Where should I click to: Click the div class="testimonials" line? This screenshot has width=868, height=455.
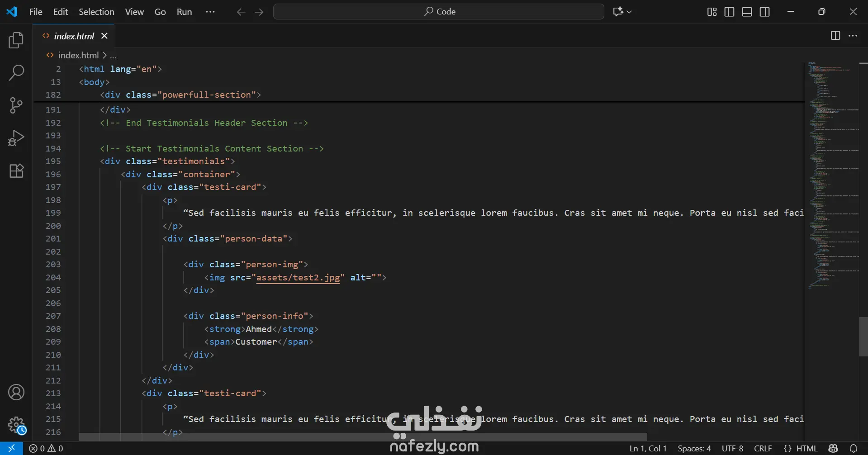tap(167, 161)
